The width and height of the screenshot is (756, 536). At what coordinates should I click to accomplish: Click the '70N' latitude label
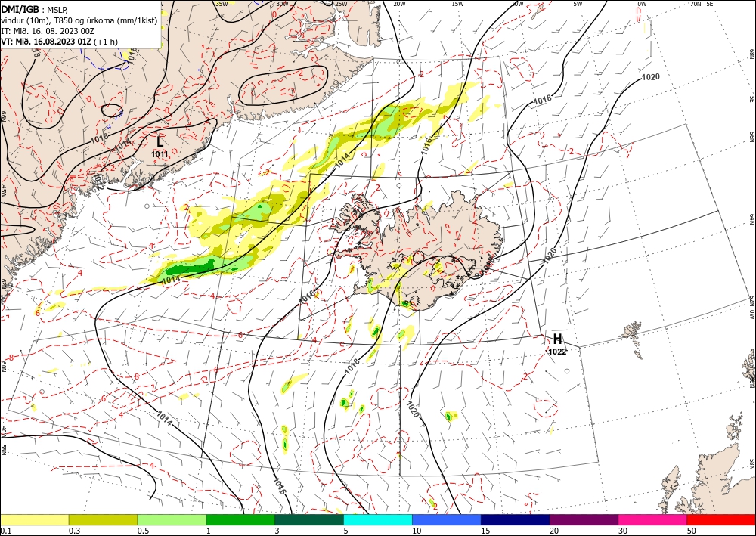696,3
